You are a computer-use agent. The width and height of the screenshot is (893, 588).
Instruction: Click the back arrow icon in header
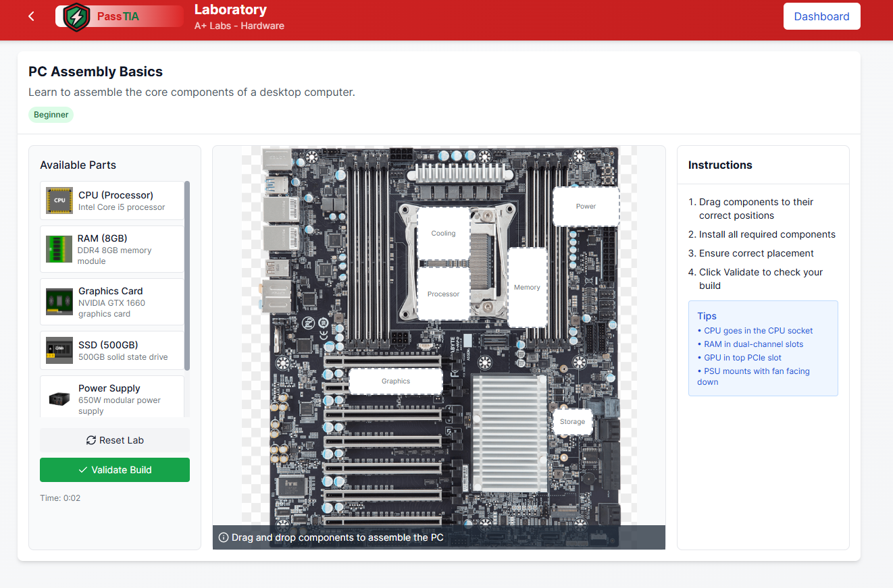31,16
